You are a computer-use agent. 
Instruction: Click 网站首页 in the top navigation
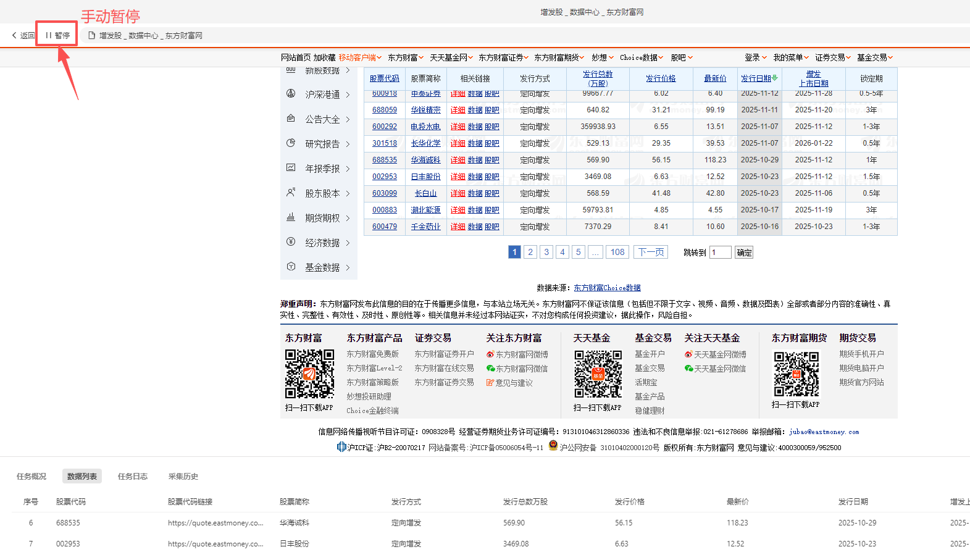pyautogui.click(x=296, y=57)
